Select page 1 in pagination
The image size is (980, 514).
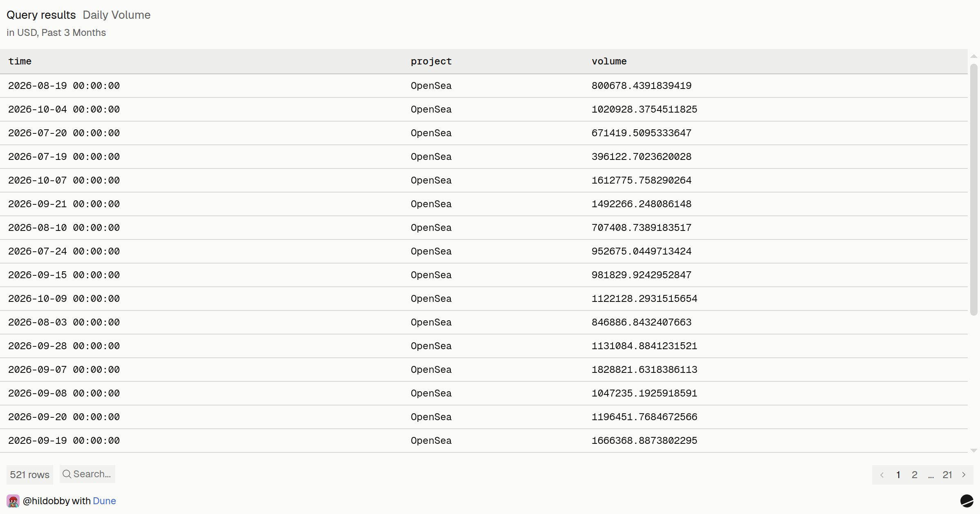898,475
